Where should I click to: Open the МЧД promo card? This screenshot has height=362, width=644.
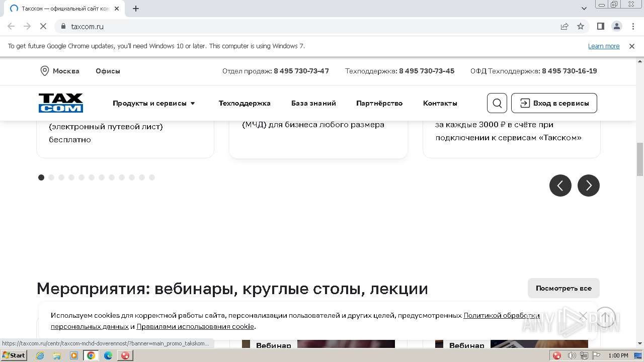tap(318, 139)
